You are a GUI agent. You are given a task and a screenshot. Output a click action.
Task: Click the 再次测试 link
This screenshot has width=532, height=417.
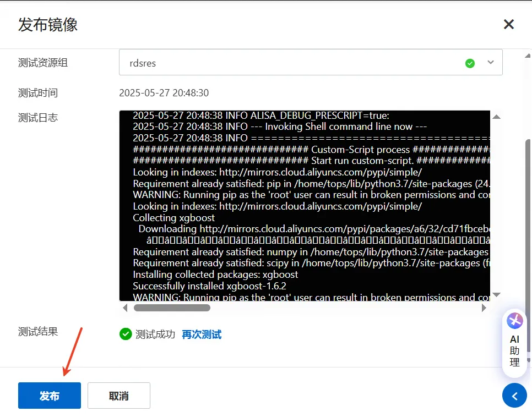click(x=202, y=334)
